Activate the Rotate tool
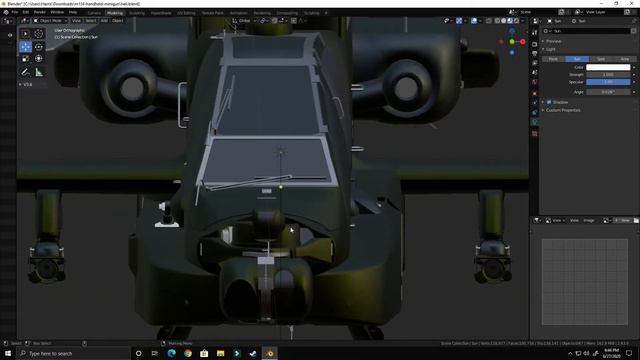Screen dimensions: 640x360 pos(39,47)
